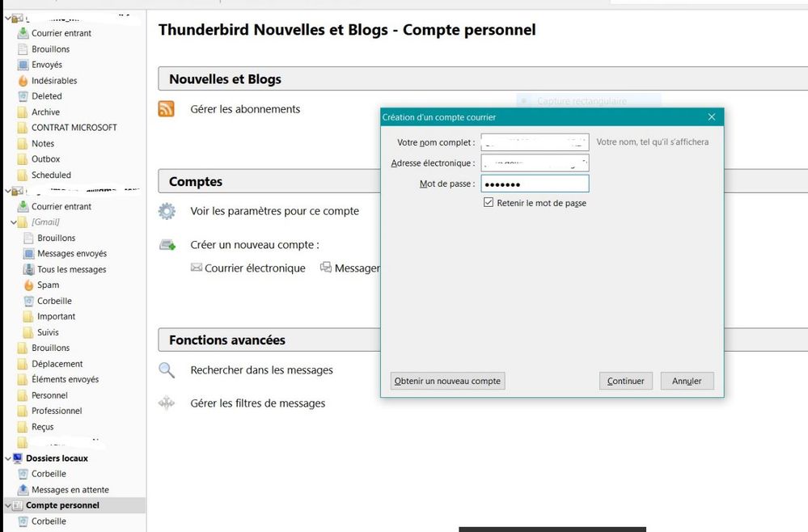Open second account's Courrier entrant inbox
808x532 pixels.
[x=61, y=206]
